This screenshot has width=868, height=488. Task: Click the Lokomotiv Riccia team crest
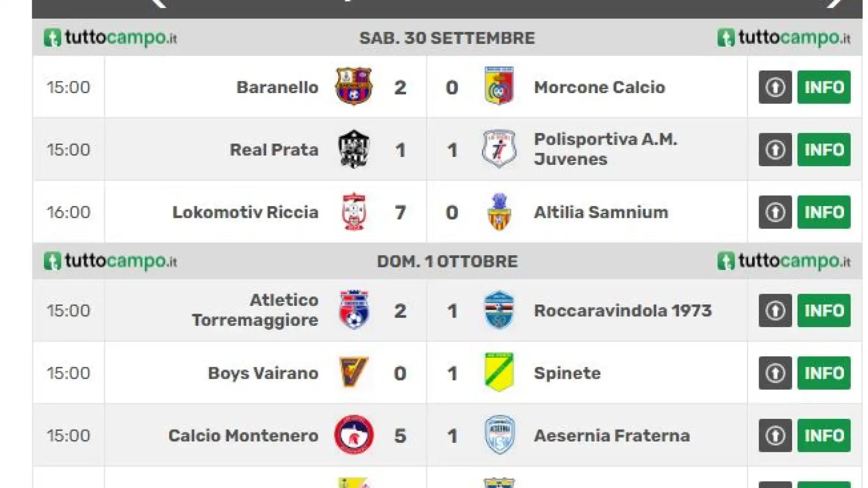[354, 211]
